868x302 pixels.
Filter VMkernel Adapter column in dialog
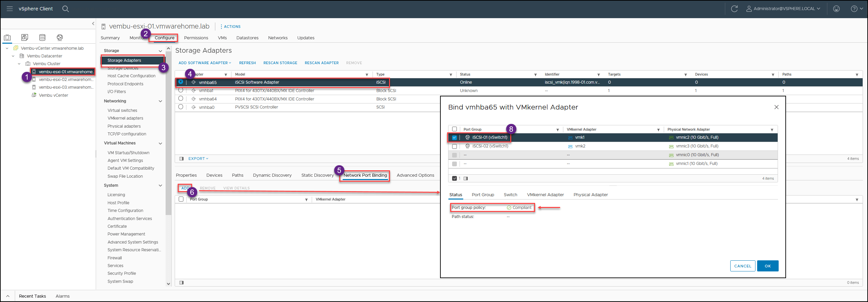658,130
